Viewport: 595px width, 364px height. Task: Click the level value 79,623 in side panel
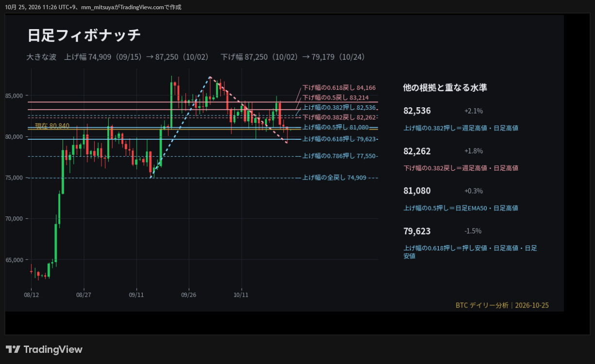tap(417, 231)
